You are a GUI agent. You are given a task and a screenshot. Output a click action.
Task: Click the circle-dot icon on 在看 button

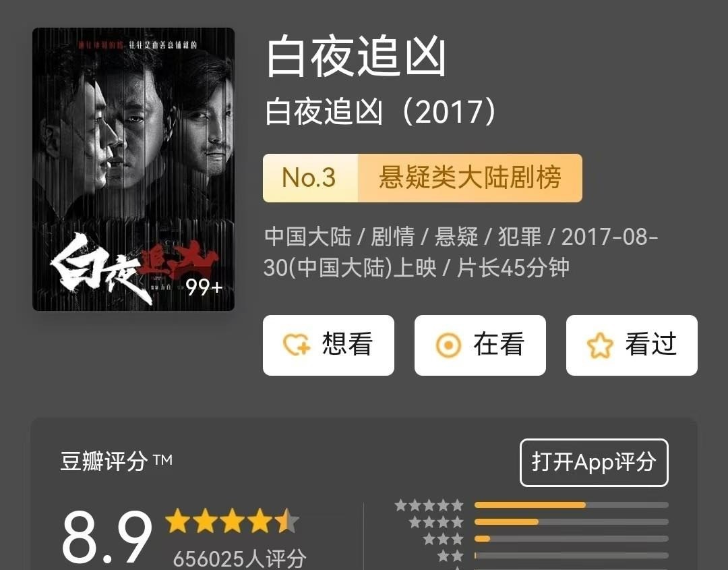448,345
